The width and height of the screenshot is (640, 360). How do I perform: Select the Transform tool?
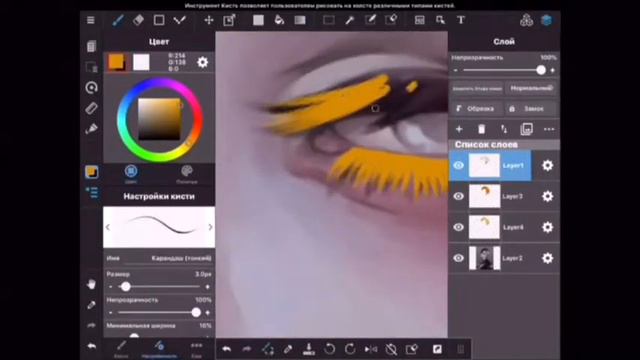click(229, 20)
